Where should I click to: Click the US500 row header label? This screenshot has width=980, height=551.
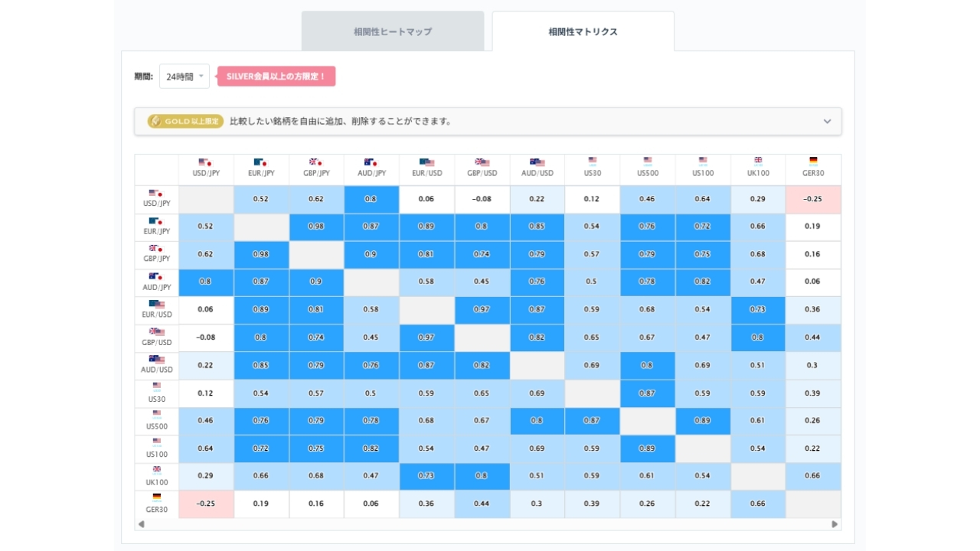point(157,427)
